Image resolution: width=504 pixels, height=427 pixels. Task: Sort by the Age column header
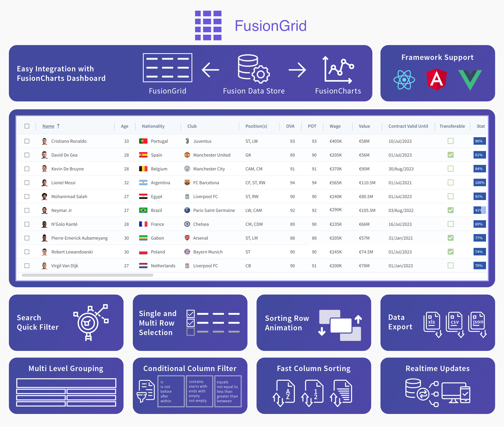[x=125, y=126]
